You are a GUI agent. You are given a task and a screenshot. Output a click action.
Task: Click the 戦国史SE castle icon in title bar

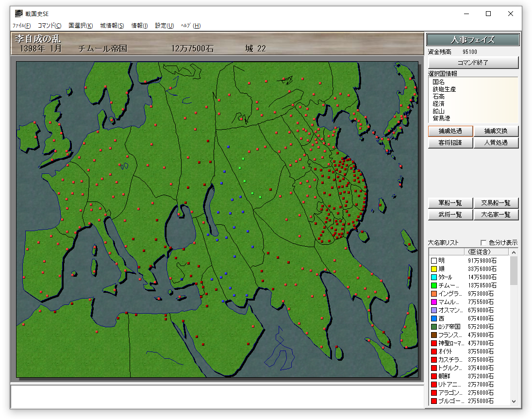click(x=18, y=14)
